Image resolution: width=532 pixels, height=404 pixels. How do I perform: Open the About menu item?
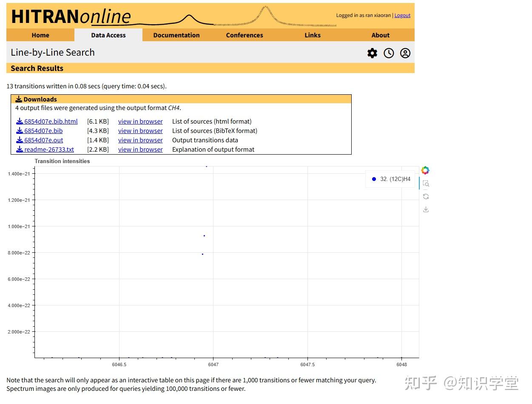click(380, 35)
